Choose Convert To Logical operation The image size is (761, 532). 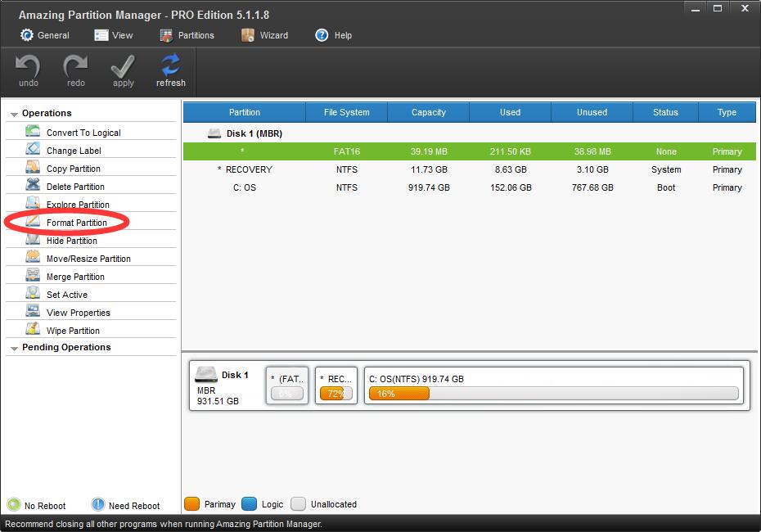click(x=83, y=133)
